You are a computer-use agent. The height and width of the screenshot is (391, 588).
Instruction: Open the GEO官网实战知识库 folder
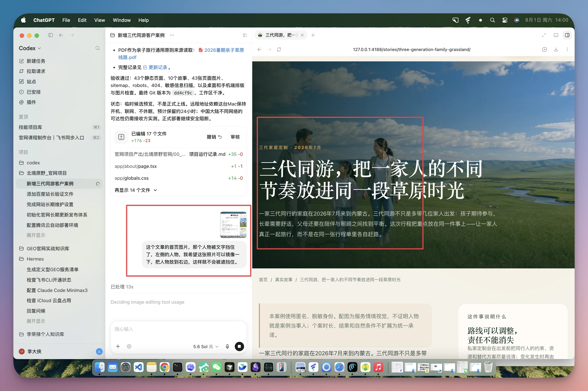click(44, 249)
